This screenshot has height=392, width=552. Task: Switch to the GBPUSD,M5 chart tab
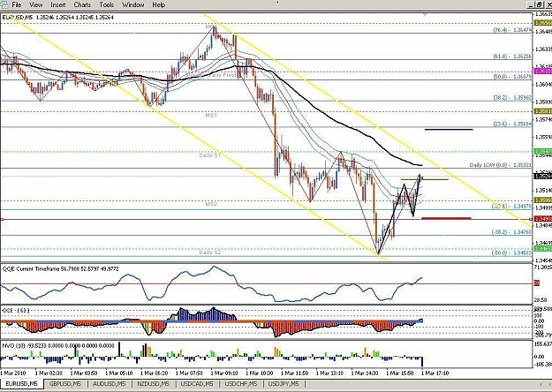coord(65,383)
